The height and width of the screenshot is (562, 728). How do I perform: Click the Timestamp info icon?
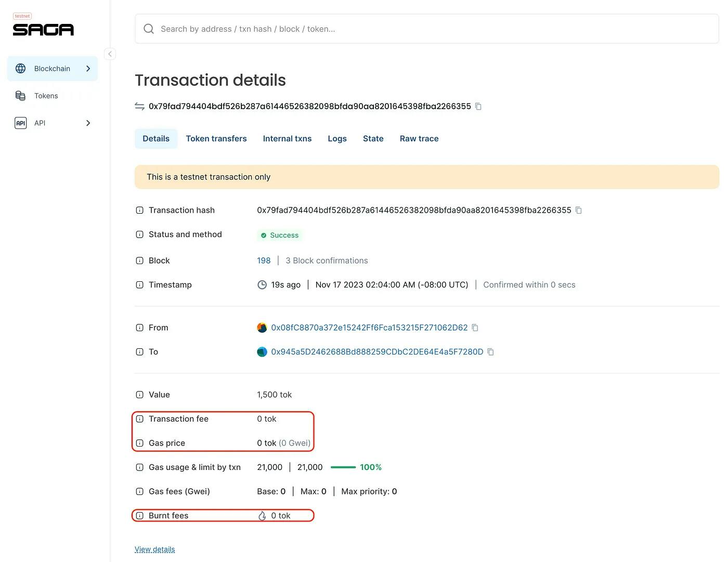139,285
